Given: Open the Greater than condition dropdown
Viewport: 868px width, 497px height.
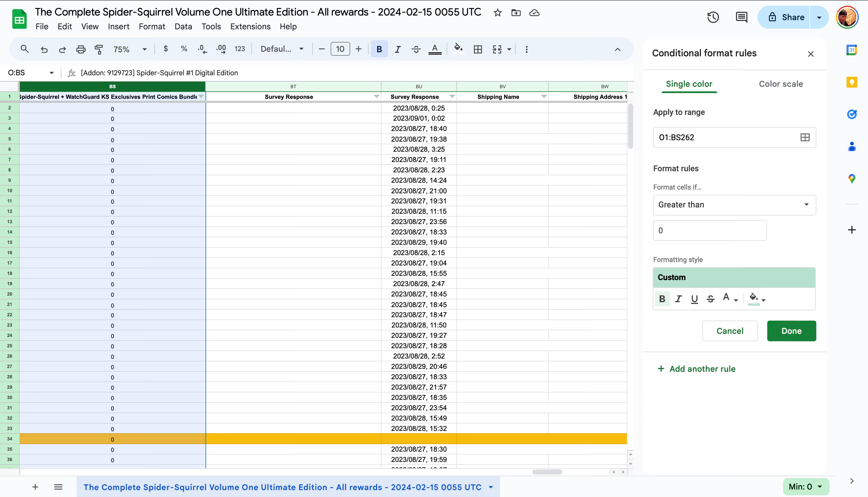Looking at the screenshot, I should pos(734,205).
